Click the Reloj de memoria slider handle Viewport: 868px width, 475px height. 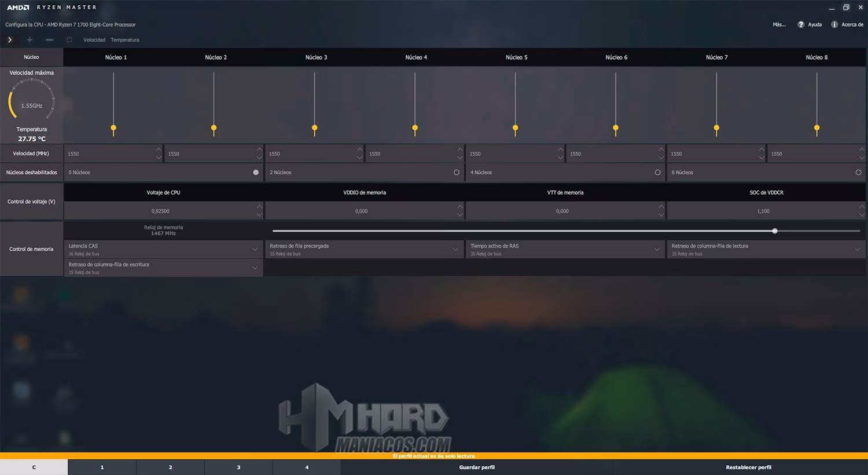[775, 231]
